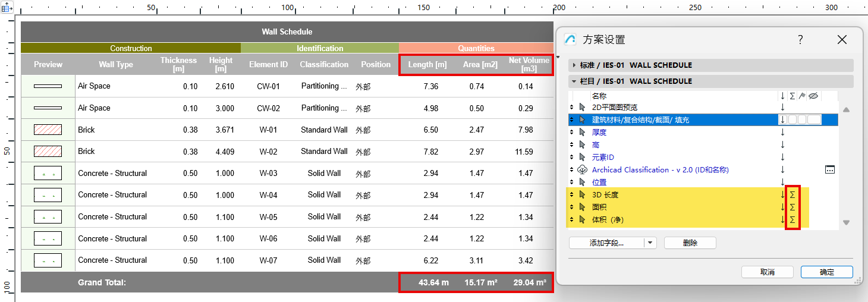Toggle the sum symbol for 面积 field

792,207
